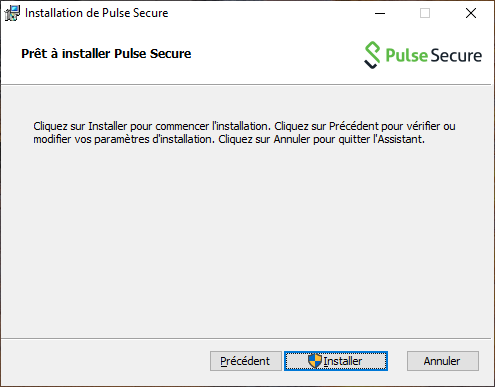The image size is (495, 387).
Task: Click the word "Précédent" inside the instructions
Action: [354, 126]
